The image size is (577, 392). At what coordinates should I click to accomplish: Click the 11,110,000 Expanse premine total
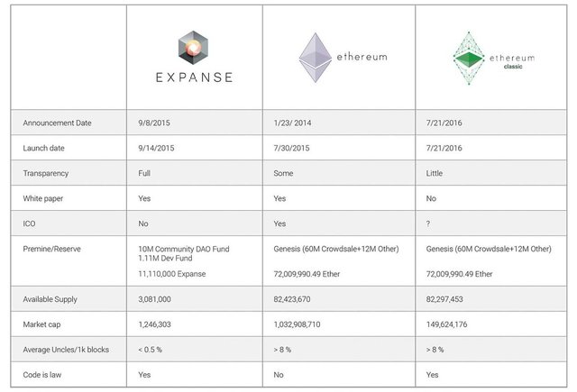(172, 274)
